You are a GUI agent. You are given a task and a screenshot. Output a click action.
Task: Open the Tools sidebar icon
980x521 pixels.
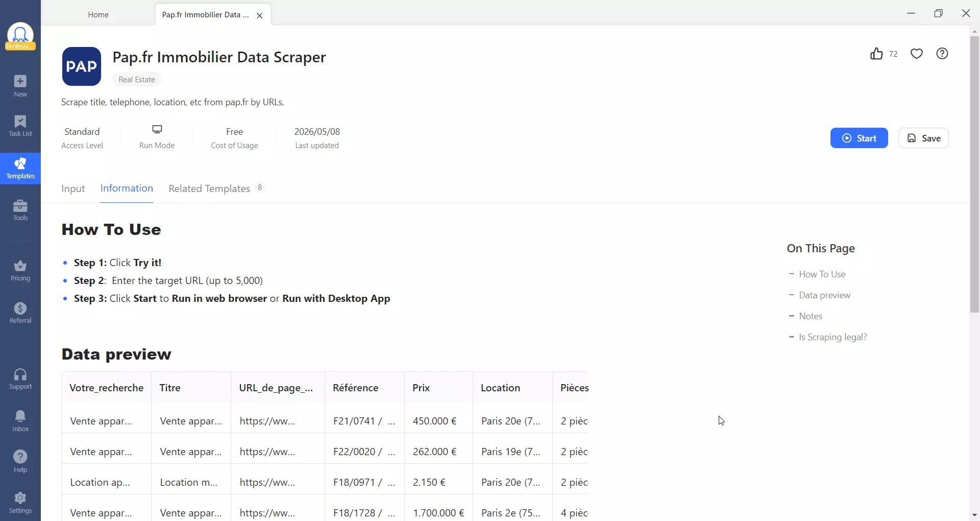click(20, 210)
